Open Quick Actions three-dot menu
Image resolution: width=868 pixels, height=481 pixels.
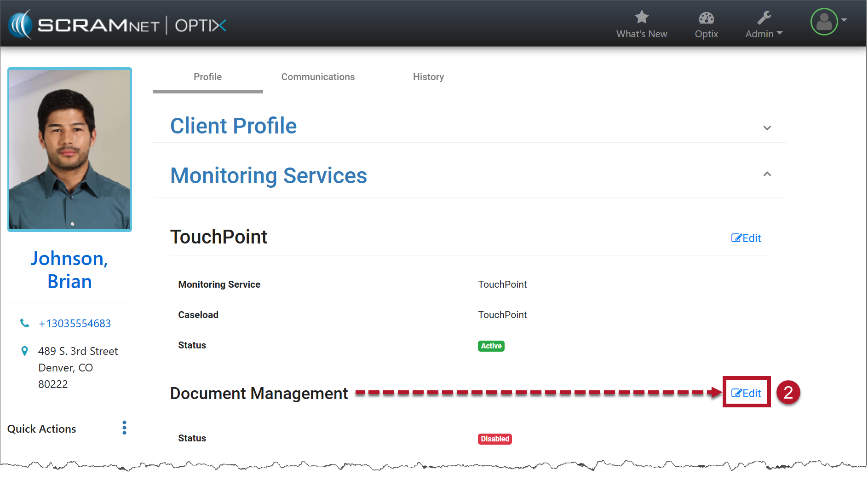tap(124, 428)
